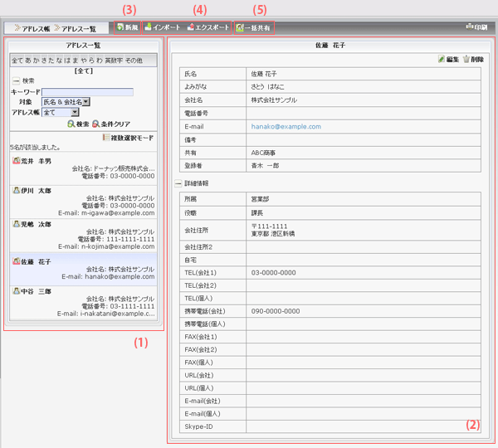The height and width of the screenshot is (448, 498).
Task: Select the わ kana filter
Action: 100,61
